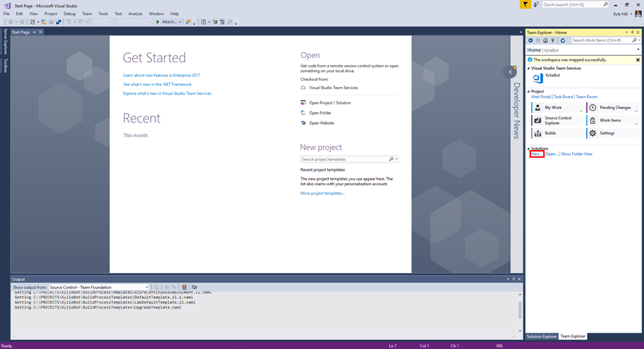
Task: Click the Open File toolbar icon
Action: pyautogui.click(x=44, y=22)
